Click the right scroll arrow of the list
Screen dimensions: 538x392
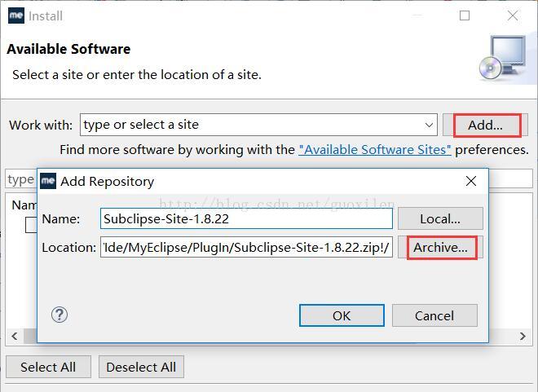pyautogui.click(x=523, y=336)
